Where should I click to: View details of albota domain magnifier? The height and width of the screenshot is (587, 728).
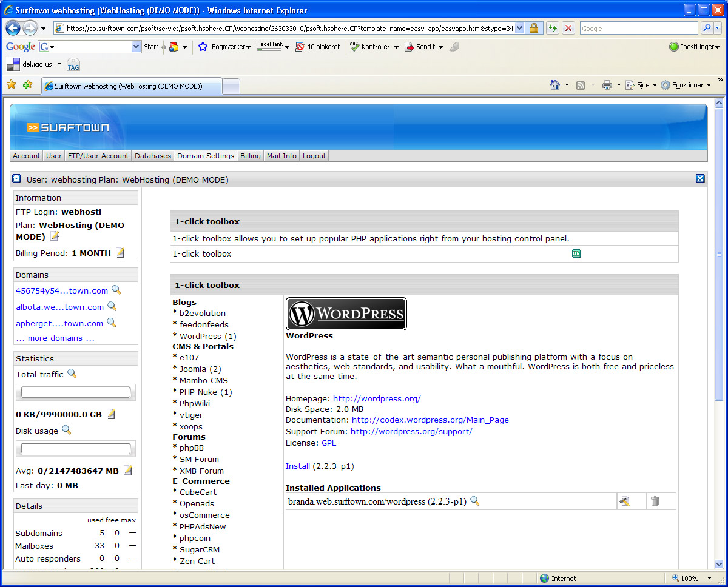coord(112,306)
